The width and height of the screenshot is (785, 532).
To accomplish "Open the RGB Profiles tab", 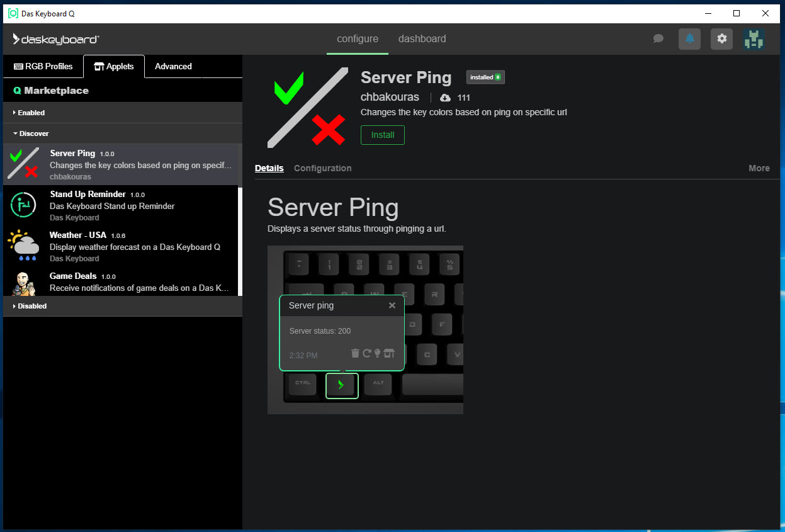I will [43, 66].
